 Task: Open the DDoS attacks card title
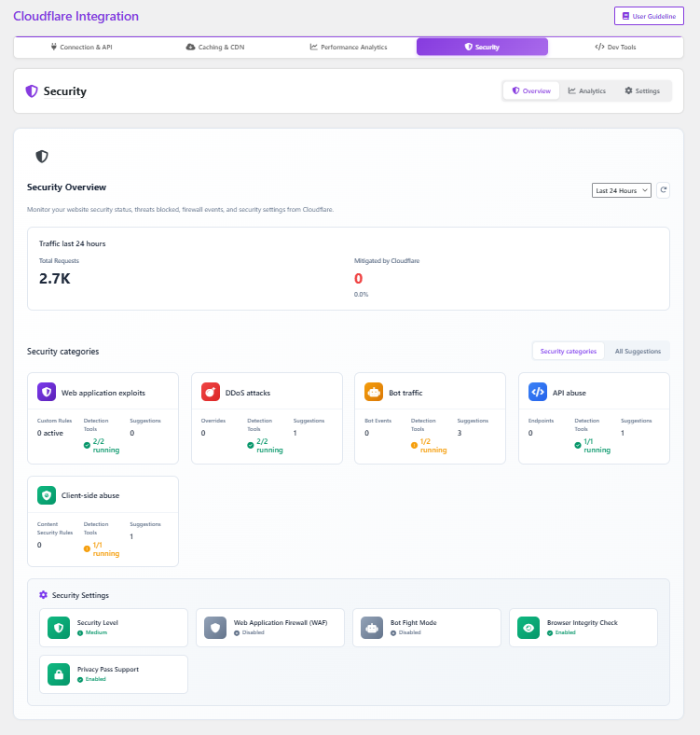(x=248, y=393)
